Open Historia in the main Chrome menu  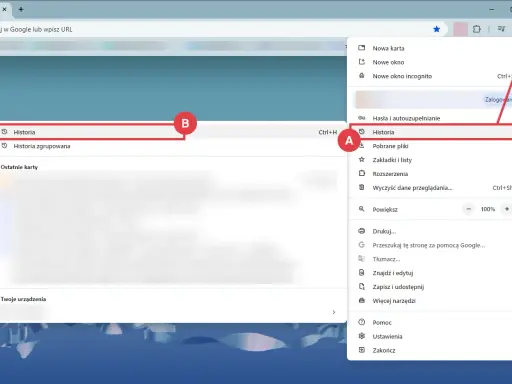(430, 132)
